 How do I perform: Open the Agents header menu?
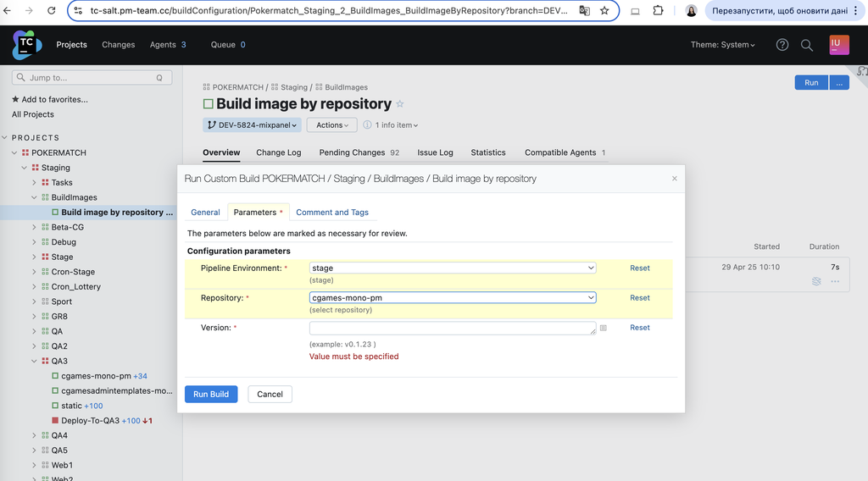pos(168,45)
